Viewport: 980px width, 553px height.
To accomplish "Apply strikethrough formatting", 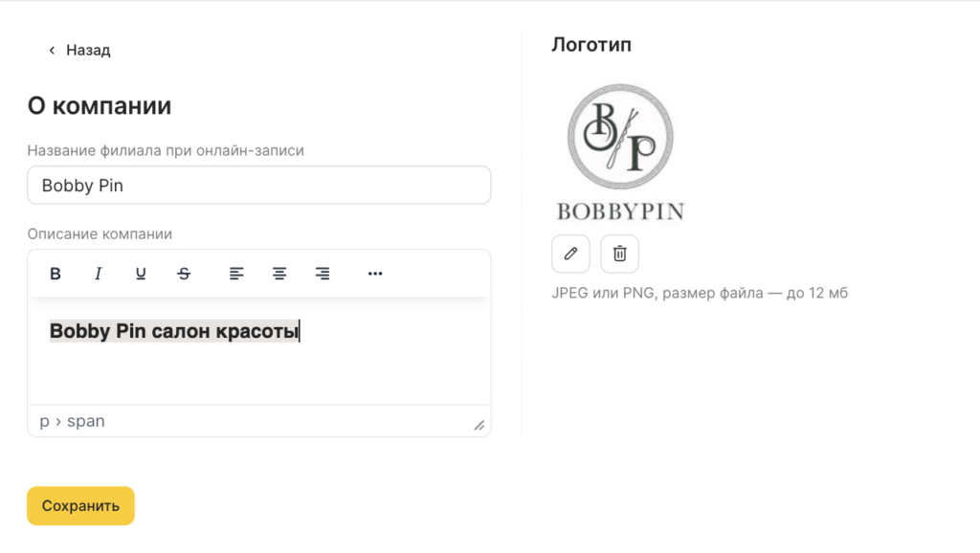I will point(184,274).
